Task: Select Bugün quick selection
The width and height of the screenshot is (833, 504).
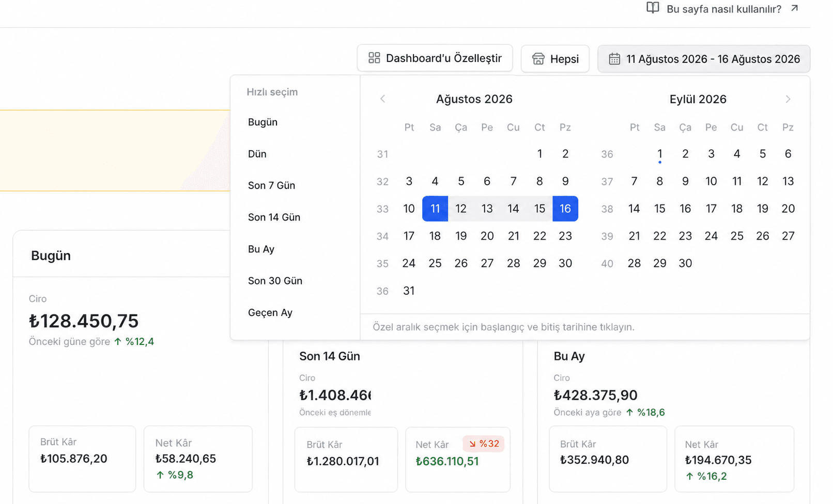Action: (x=263, y=122)
